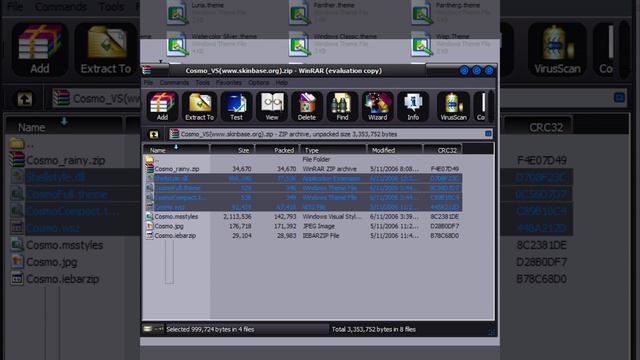Click the highlighted CosmoFull.theme row
The image size is (640, 360).
[303, 188]
